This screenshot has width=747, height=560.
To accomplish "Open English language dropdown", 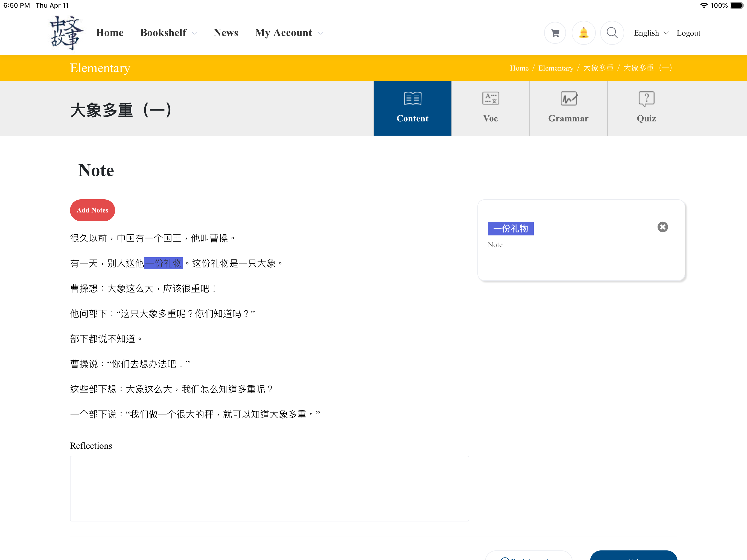I will click(x=651, y=33).
